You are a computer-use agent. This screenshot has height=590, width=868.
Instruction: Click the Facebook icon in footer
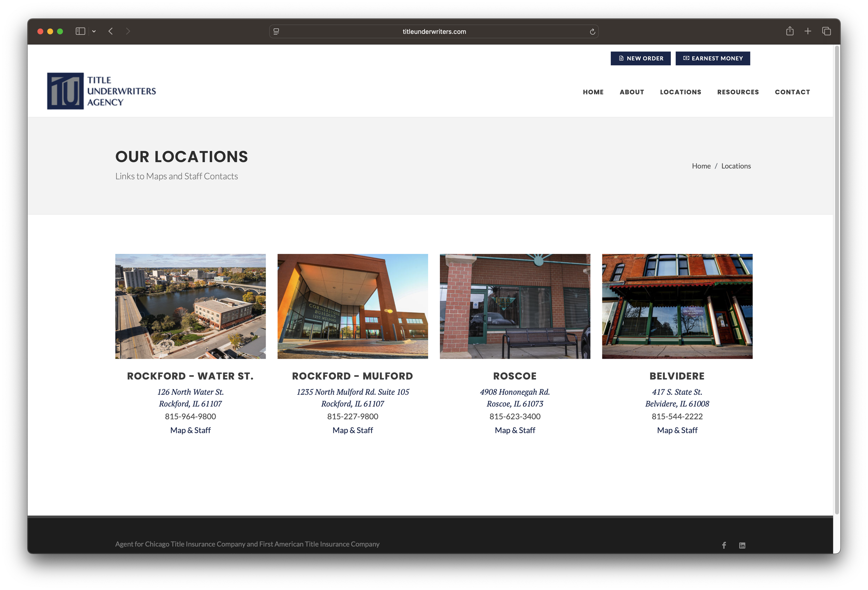tap(724, 545)
